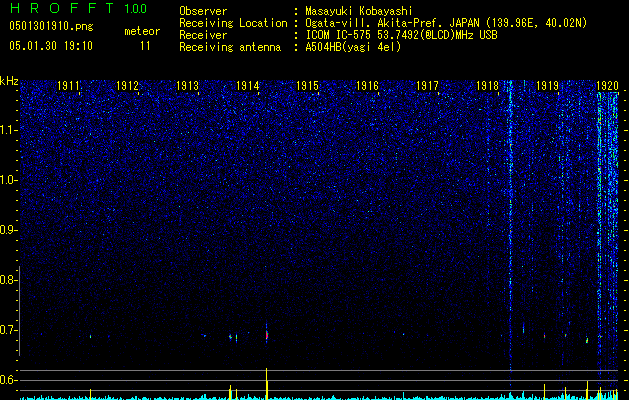The width and height of the screenshot is (629, 400).
Task: Click the kHz axis unit label
Action: pos(9,81)
